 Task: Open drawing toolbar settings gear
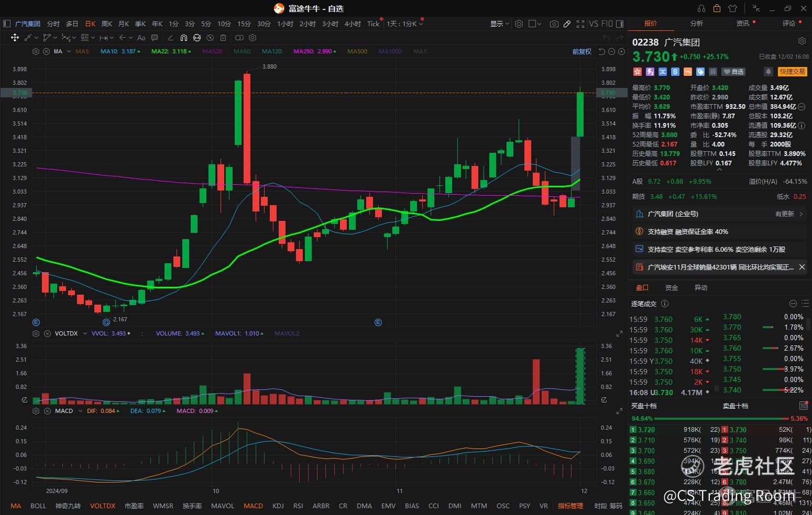pyautogui.click(x=253, y=38)
